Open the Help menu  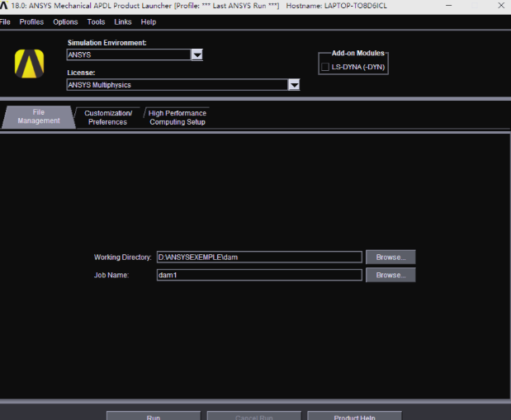click(149, 22)
